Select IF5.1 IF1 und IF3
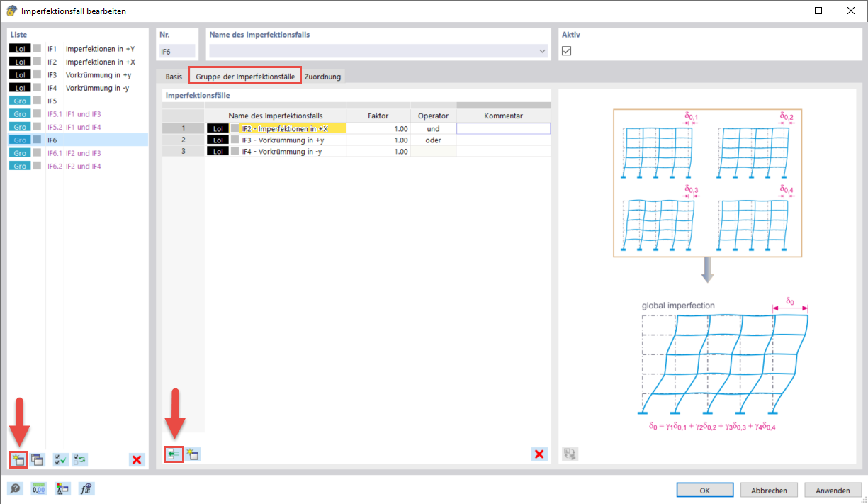This screenshot has width=868, height=504. tap(78, 114)
